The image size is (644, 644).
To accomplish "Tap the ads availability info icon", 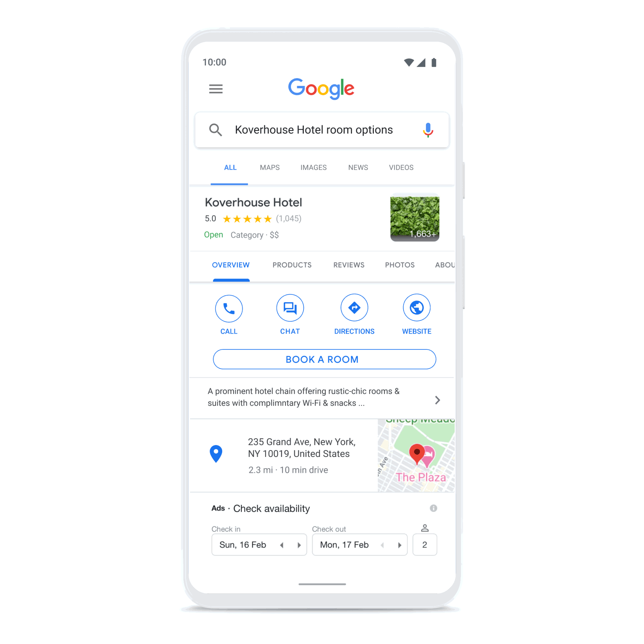I will point(433,508).
